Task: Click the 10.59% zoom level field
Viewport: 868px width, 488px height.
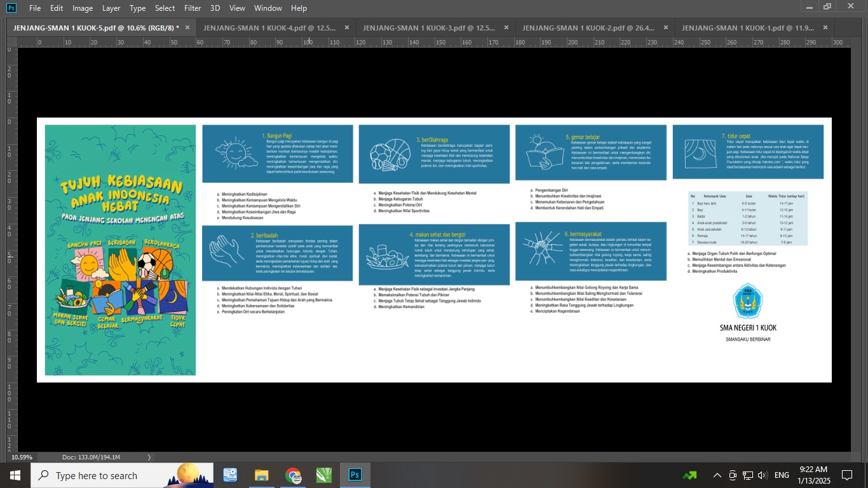Action: tap(22, 457)
